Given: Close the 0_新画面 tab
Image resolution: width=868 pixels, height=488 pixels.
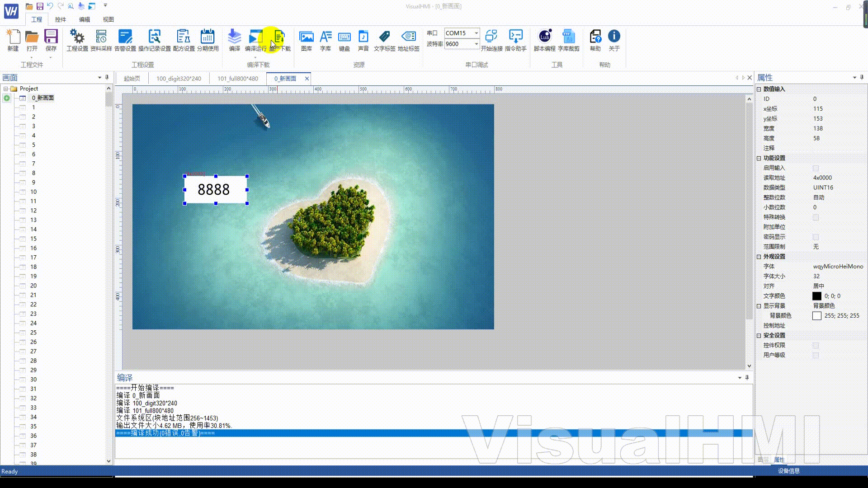Looking at the screenshot, I should click(307, 79).
